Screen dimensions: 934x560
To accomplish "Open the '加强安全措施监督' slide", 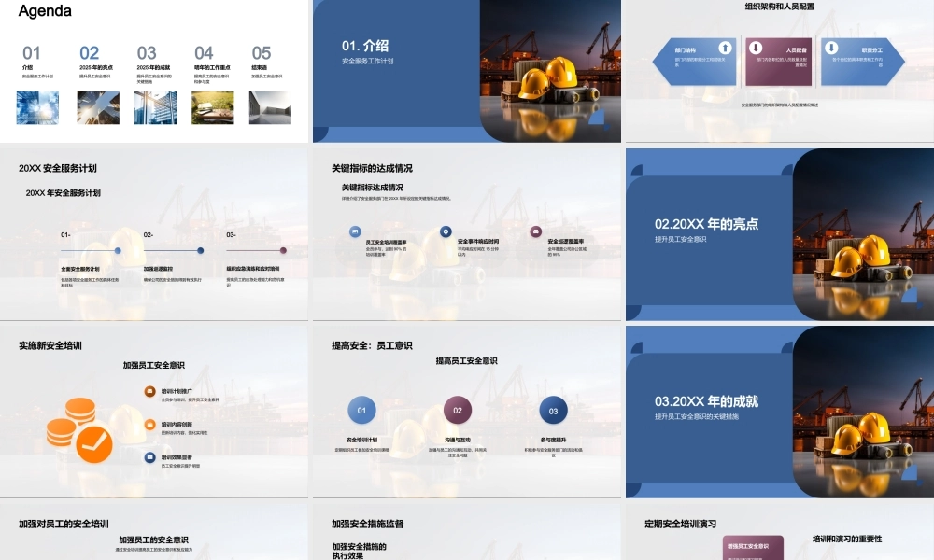I will click(466, 531).
